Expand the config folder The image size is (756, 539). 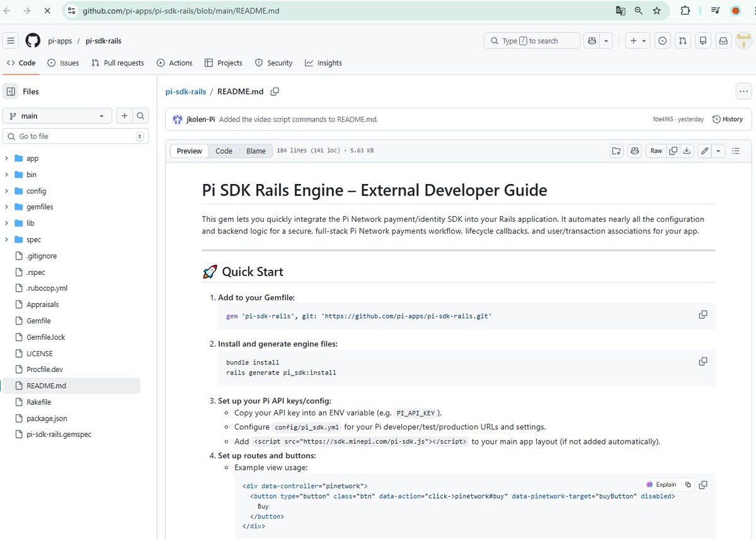coord(6,191)
